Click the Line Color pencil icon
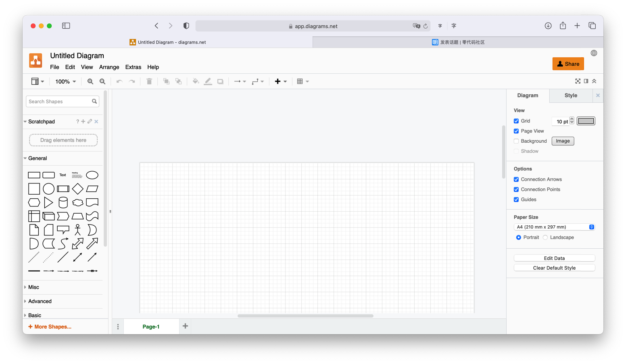The width and height of the screenshot is (626, 364). [208, 81]
